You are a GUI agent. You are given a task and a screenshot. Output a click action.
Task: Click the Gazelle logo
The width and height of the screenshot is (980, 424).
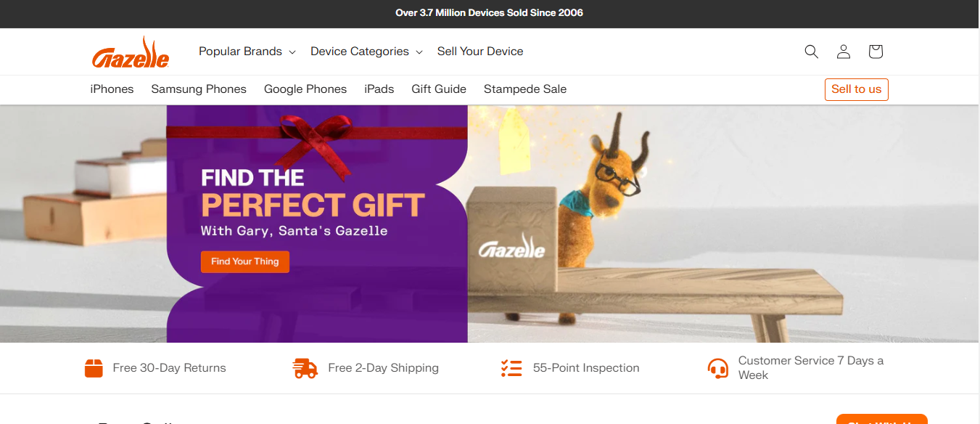tap(131, 52)
